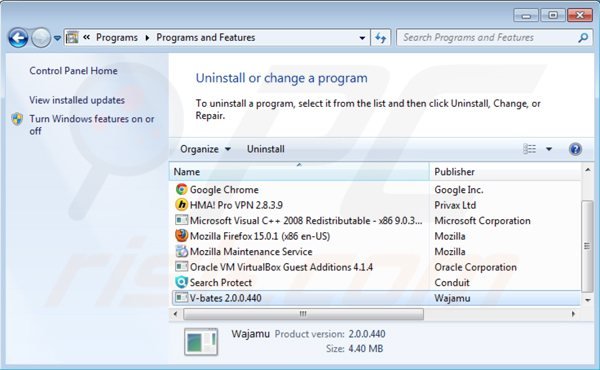Click Oracle Corporation publisher cell

pyautogui.click(x=475, y=267)
